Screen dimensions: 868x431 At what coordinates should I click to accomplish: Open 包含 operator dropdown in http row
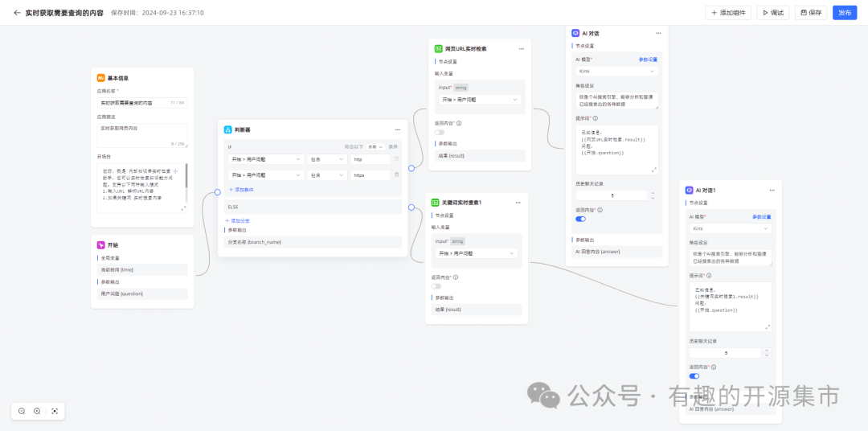[327, 159]
